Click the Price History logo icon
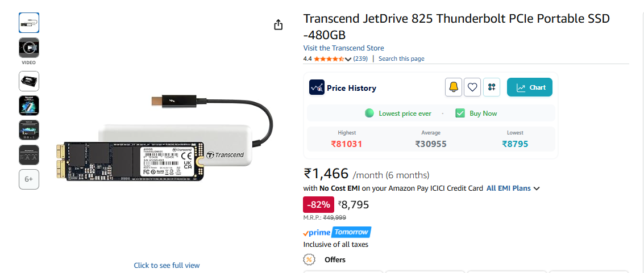This screenshot has width=644, height=273. pos(317,87)
